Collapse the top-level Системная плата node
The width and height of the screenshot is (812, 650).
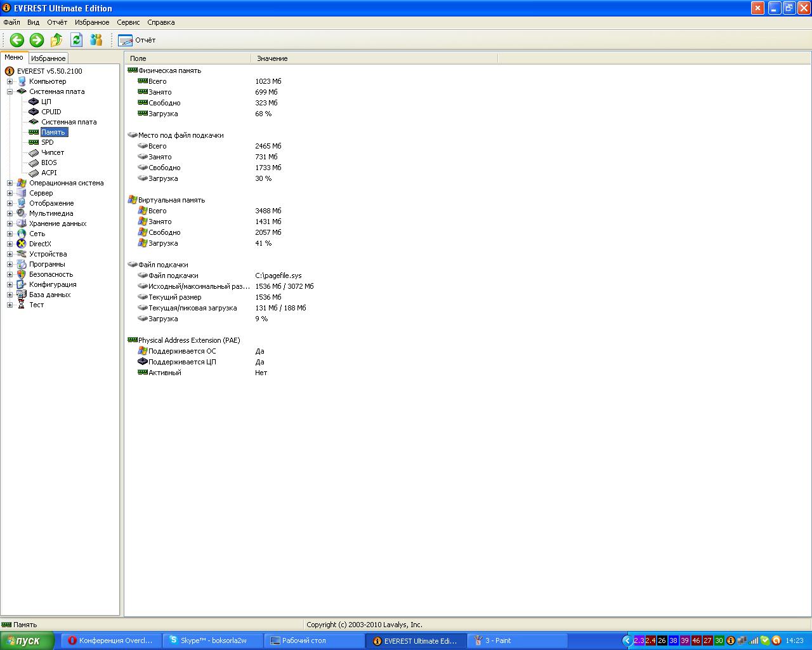pyautogui.click(x=10, y=91)
